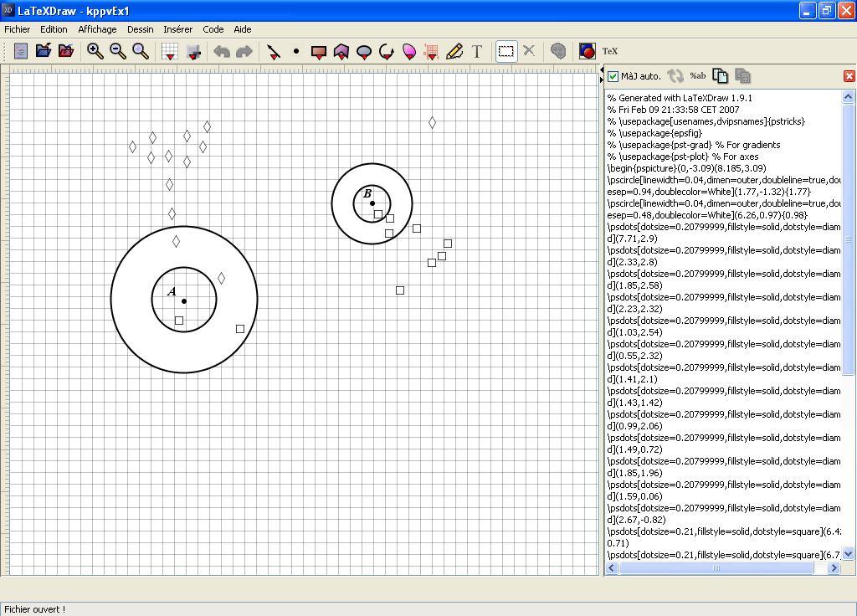Click the center dot of circle A

point(184,301)
